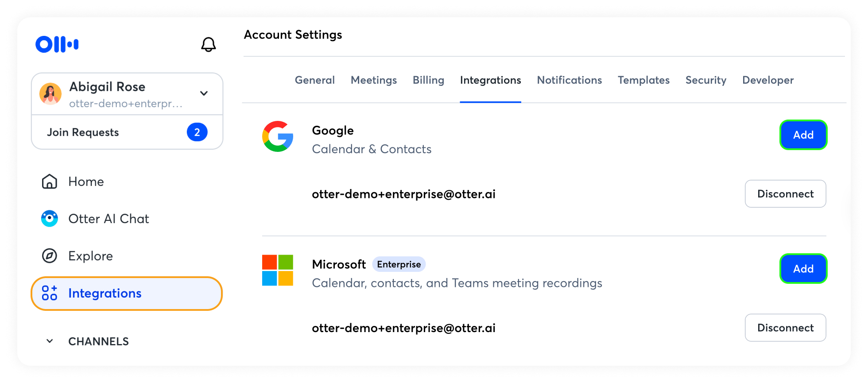Click the Explore compass icon
The height and width of the screenshot is (383, 868).
tap(50, 256)
